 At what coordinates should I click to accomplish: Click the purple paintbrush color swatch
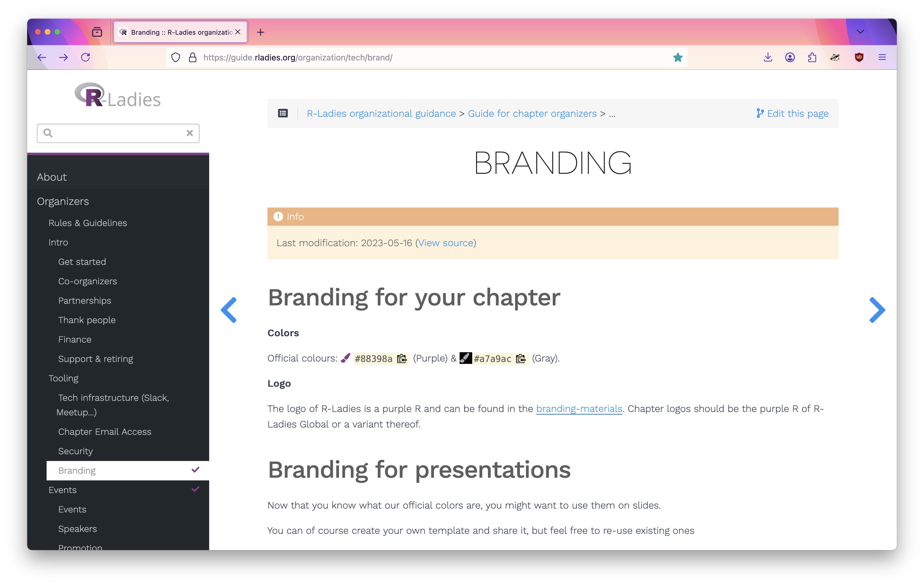[345, 358]
